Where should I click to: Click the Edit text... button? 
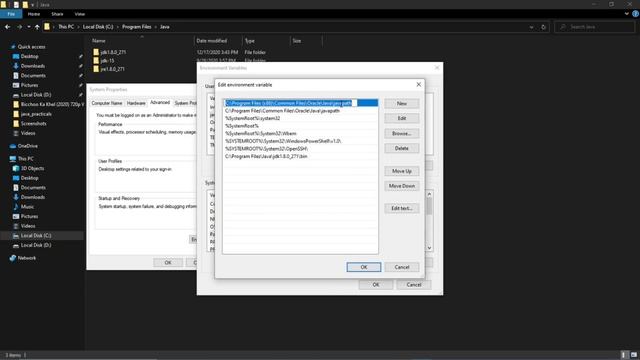[x=402, y=208]
